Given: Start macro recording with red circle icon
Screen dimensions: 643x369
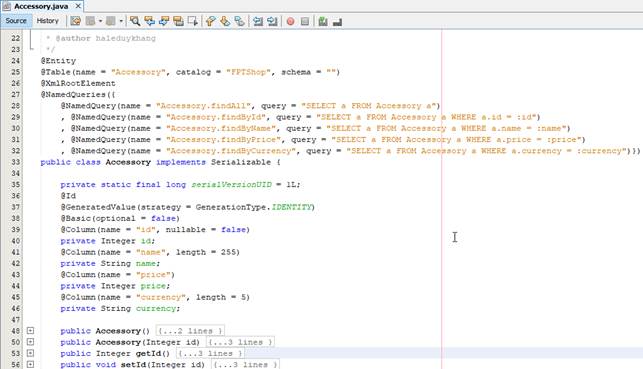Looking at the screenshot, I should tap(290, 21).
